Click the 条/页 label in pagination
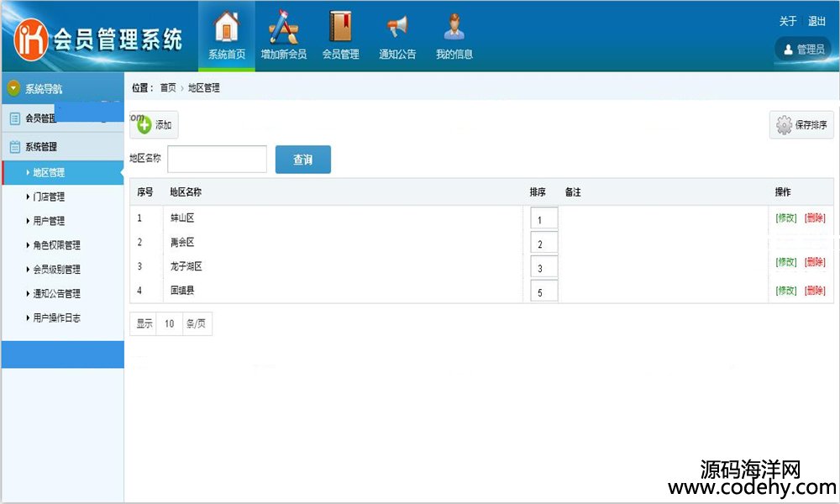The height and width of the screenshot is (504, 840). (x=196, y=323)
